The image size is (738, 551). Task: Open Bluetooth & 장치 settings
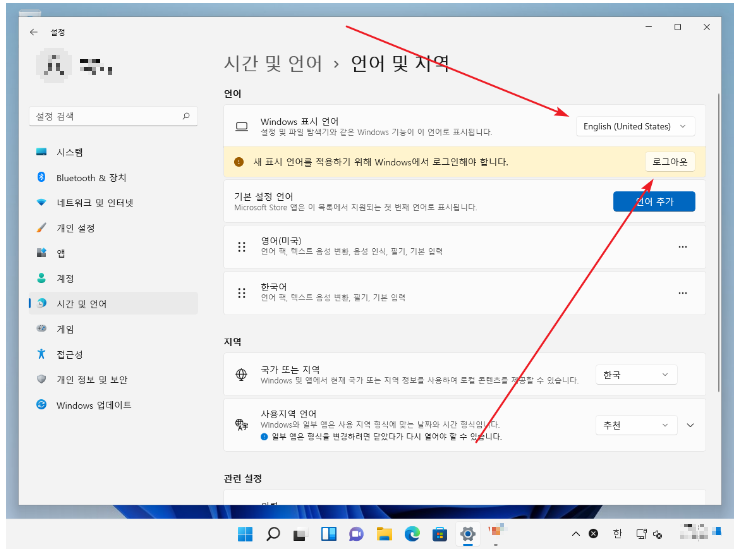click(x=113, y=177)
